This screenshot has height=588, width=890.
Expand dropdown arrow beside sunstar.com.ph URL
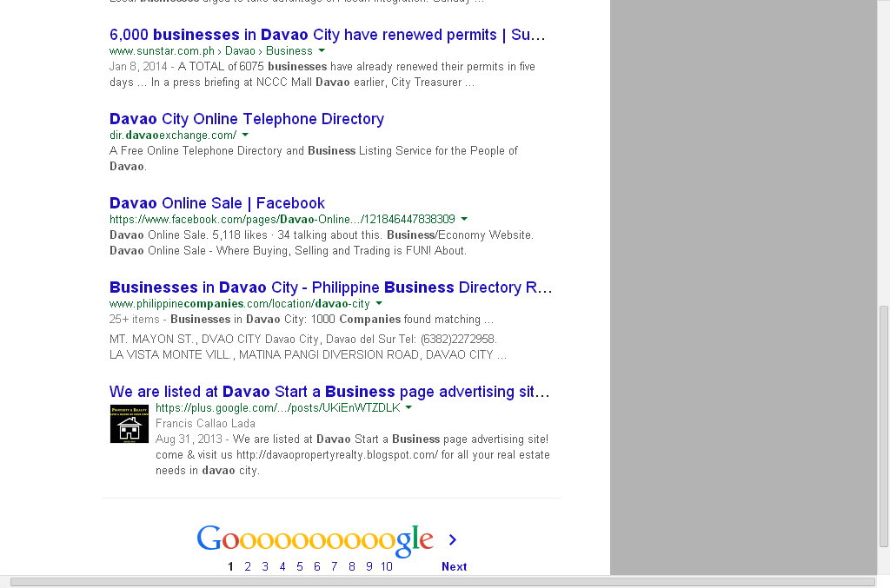point(322,51)
